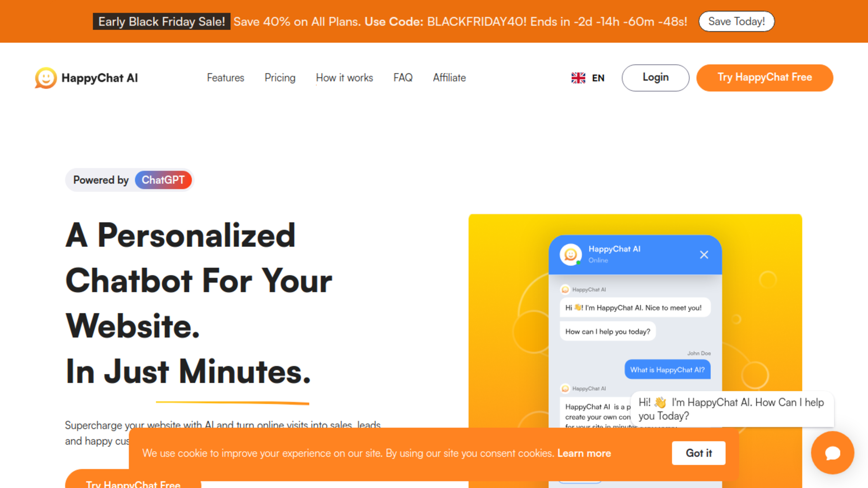The height and width of the screenshot is (488, 868).
Task: Expand the FAQ section in navigation
Action: pos(403,77)
